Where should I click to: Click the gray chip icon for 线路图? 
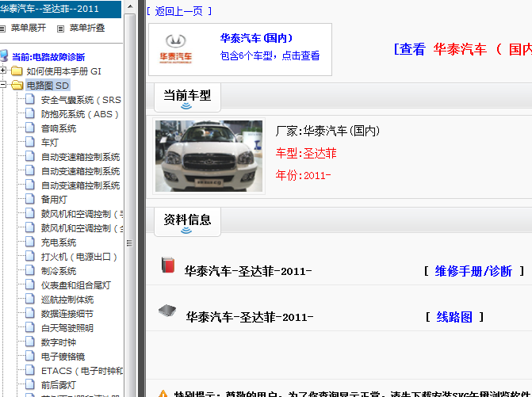coord(167,310)
